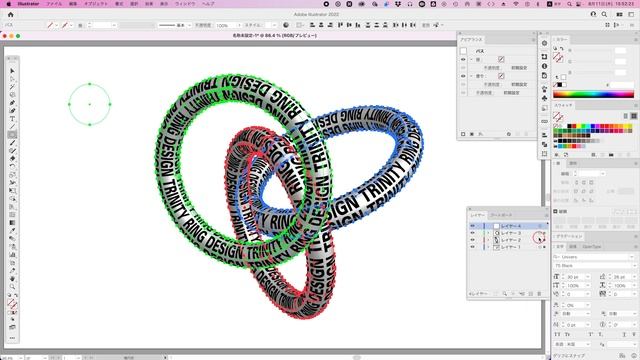Toggle the All Caps (TT) button
The height and width of the screenshot is (360, 640).
[x=558, y=334]
